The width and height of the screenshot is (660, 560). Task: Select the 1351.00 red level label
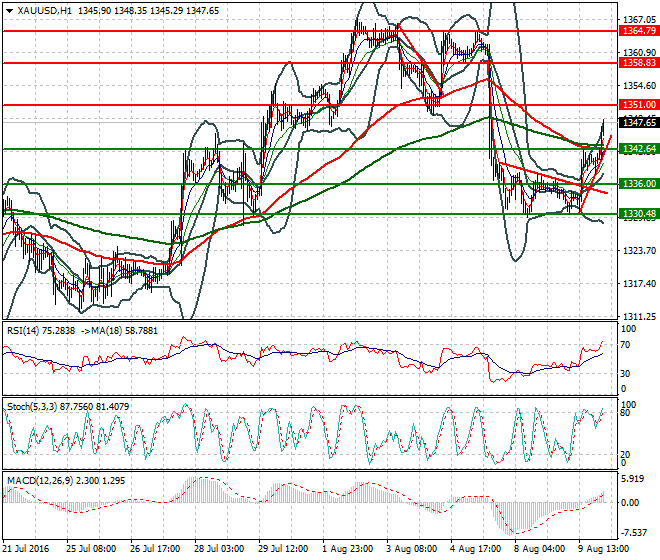tap(639, 104)
